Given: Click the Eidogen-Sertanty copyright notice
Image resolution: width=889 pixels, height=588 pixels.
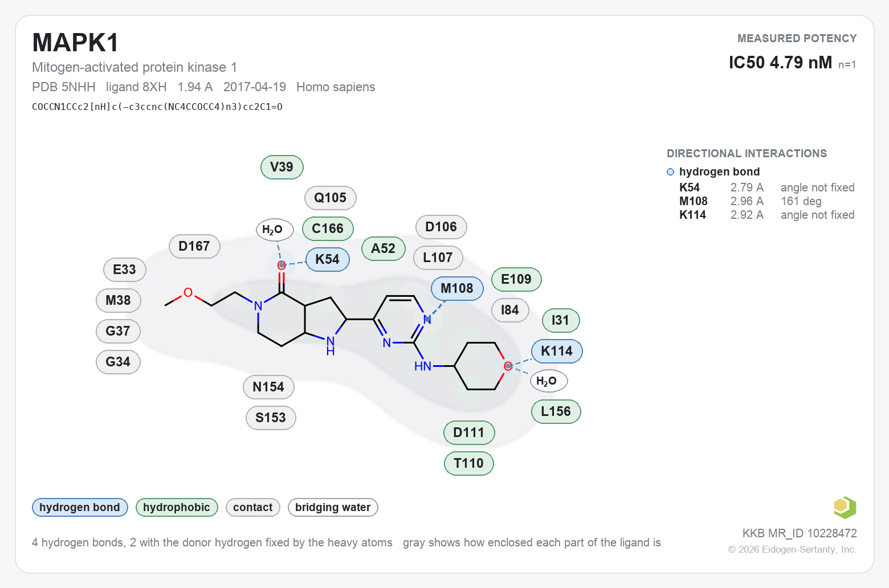Looking at the screenshot, I should click(x=792, y=550).
